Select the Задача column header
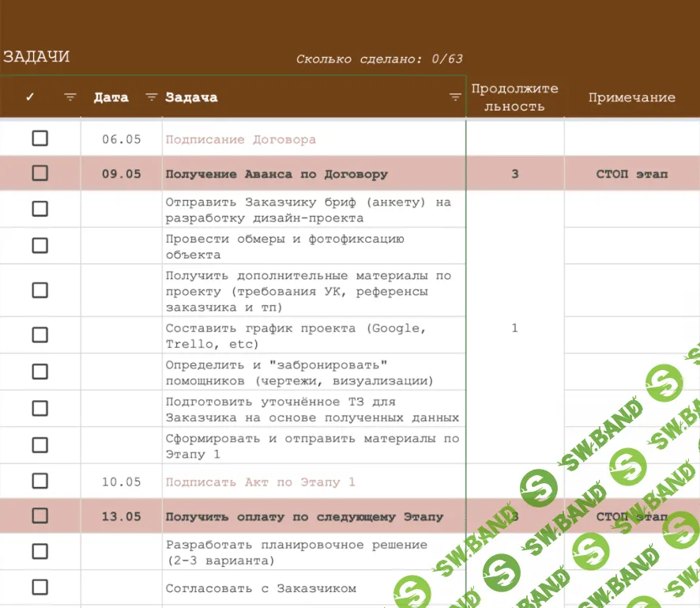The image size is (700, 608). click(x=191, y=97)
